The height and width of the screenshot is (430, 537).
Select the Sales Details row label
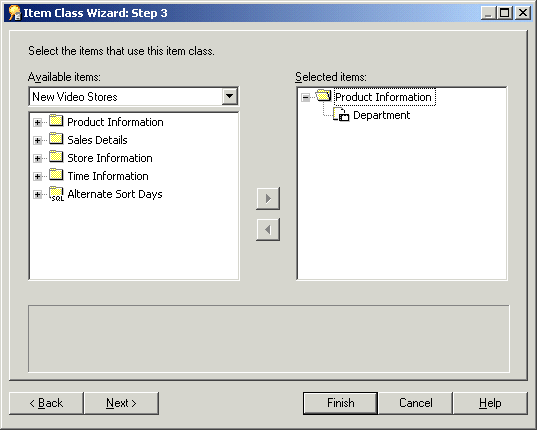(x=97, y=140)
